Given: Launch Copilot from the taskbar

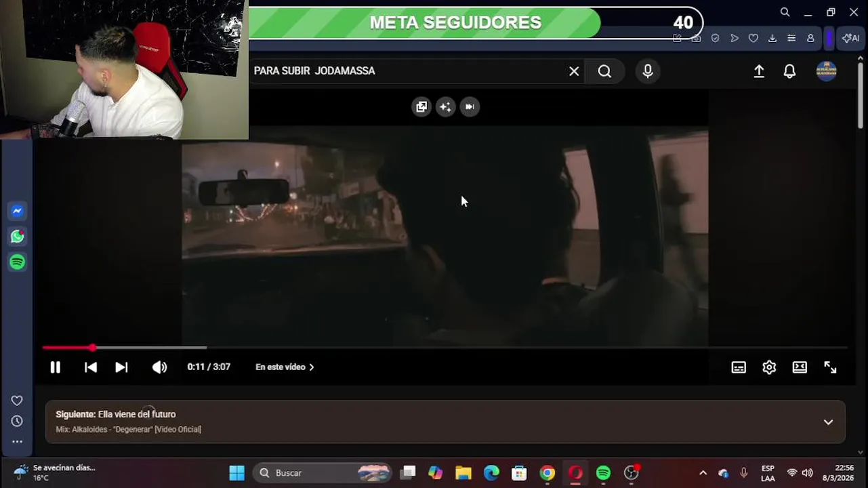Looking at the screenshot, I should pyautogui.click(x=435, y=473).
